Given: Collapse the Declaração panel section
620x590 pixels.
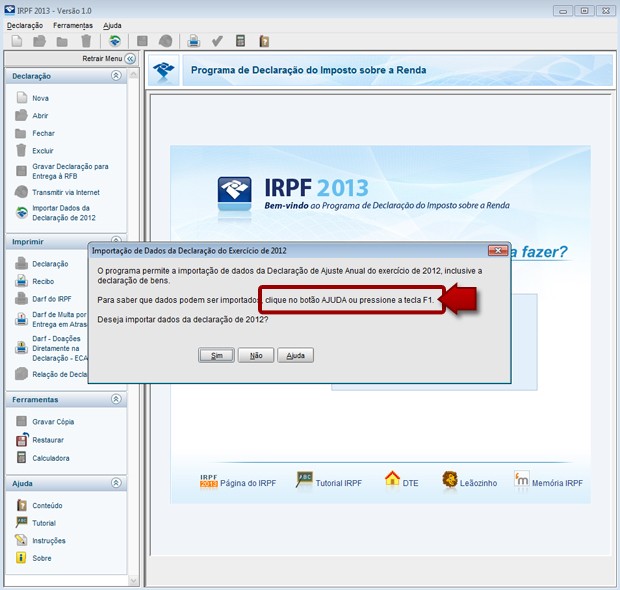Looking at the screenshot, I should (x=116, y=75).
